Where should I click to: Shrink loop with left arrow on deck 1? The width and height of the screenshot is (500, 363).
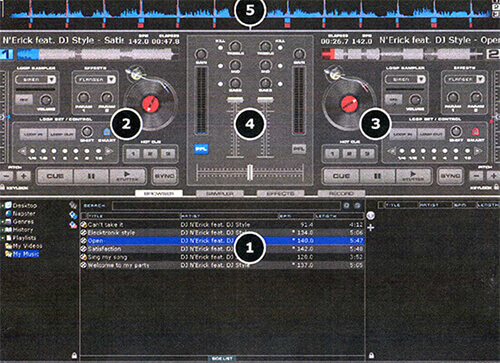(22, 151)
